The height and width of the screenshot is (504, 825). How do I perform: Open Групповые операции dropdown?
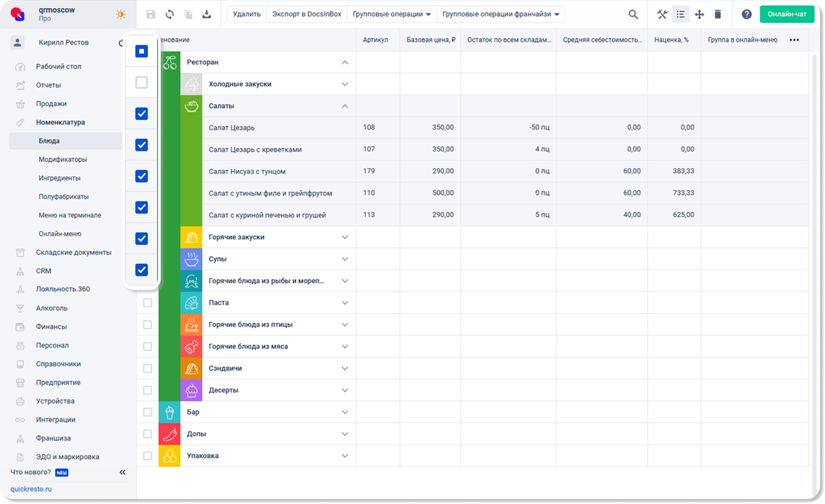(x=391, y=14)
